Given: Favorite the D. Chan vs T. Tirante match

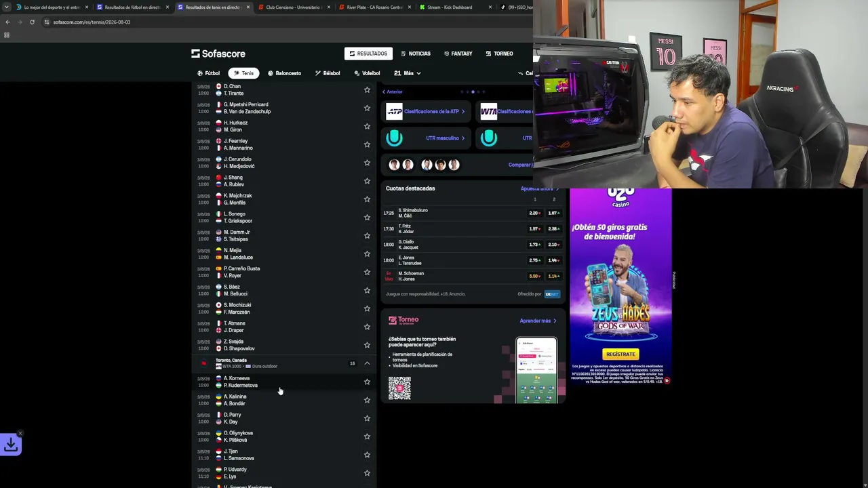Looking at the screenshot, I should (367, 89).
